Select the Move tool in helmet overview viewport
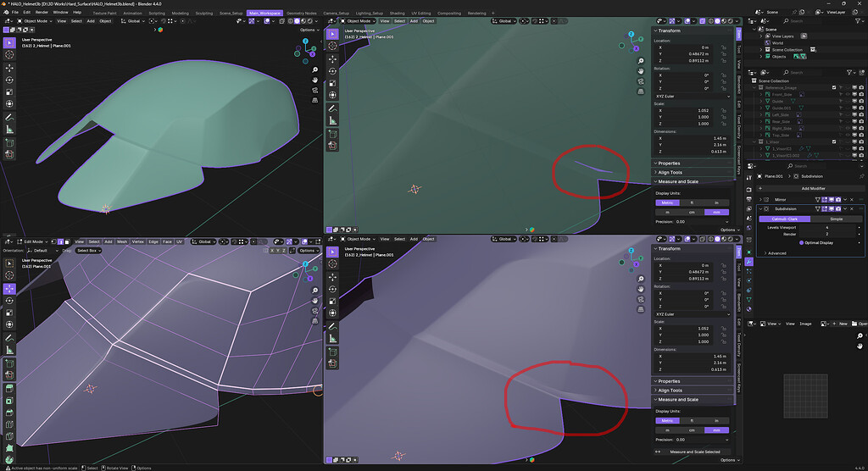This screenshot has height=471, width=868. point(9,68)
